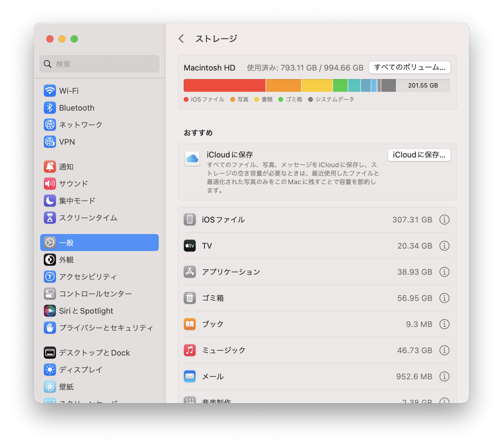Click the iCloudに保存 button
Screen dimensions: 503x448
coord(419,155)
